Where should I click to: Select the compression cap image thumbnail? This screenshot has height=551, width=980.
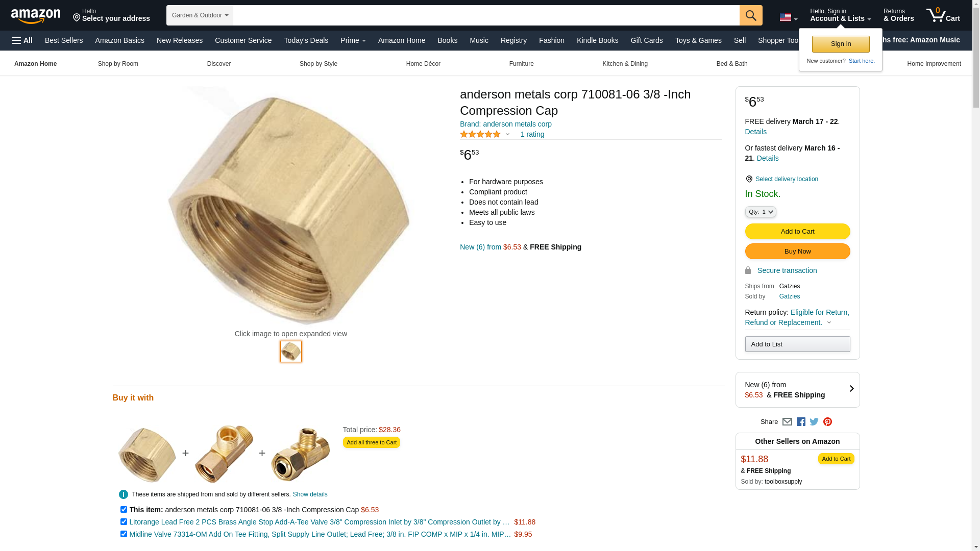pyautogui.click(x=291, y=352)
